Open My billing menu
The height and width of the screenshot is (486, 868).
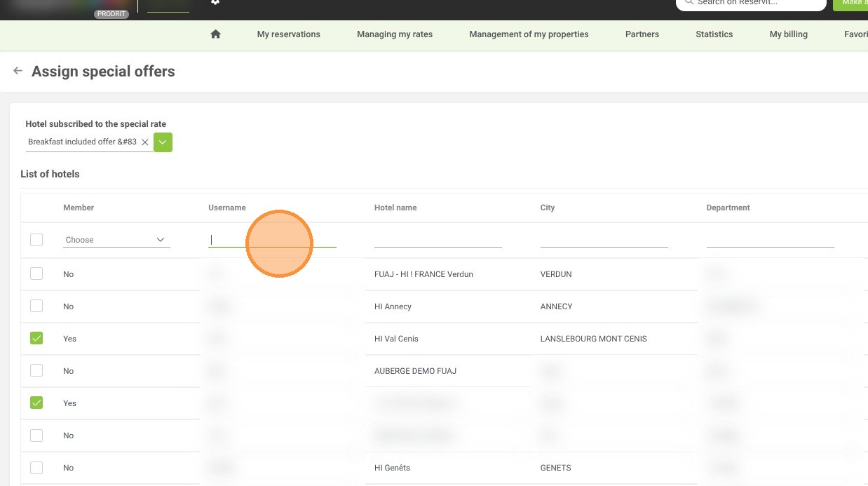tap(788, 34)
